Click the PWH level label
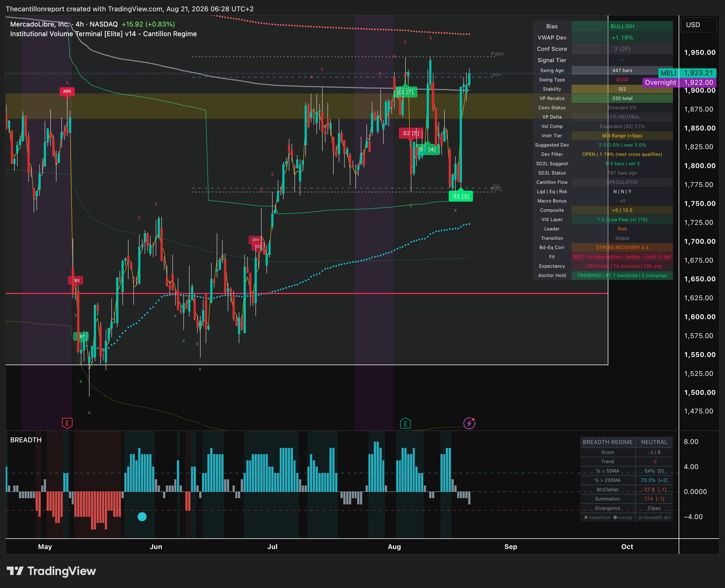725x588 pixels. point(497,54)
